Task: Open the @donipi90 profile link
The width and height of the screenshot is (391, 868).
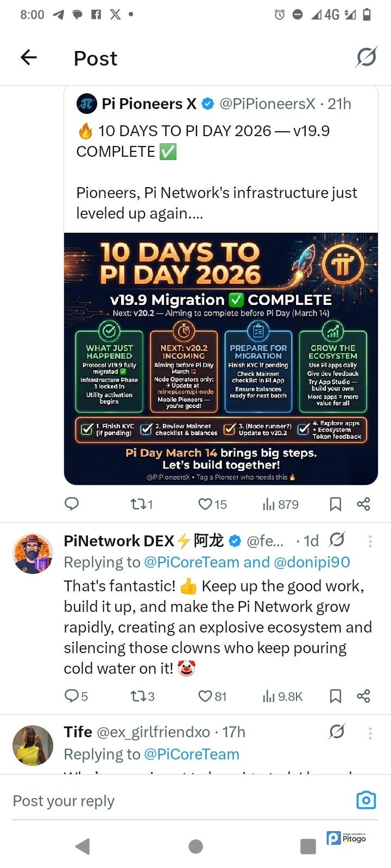Action: click(x=312, y=562)
